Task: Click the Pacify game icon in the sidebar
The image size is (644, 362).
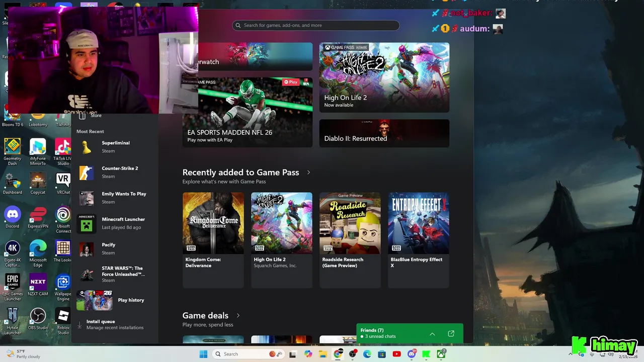Action: click(87, 249)
